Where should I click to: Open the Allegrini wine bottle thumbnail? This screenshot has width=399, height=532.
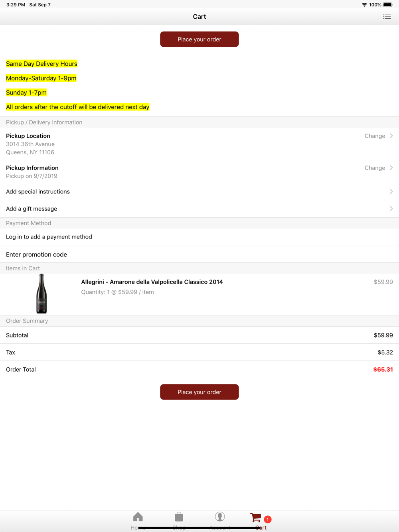coord(41,294)
